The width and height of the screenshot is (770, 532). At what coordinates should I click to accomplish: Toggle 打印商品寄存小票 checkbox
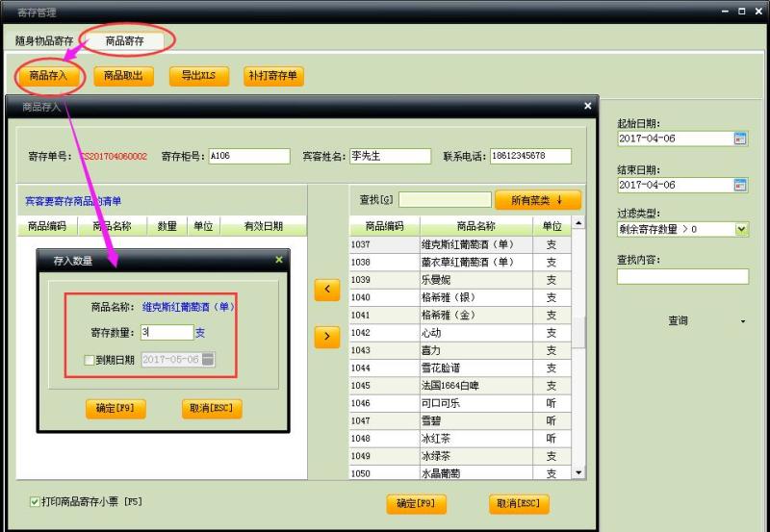(x=36, y=502)
